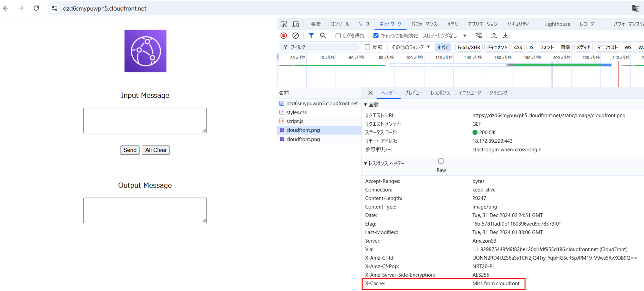
Task: Click the All Clear button
Action: pyautogui.click(x=156, y=150)
